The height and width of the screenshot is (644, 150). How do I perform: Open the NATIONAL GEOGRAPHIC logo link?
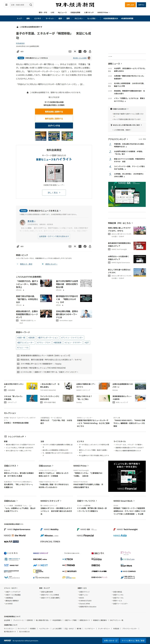click(x=38, y=571)
